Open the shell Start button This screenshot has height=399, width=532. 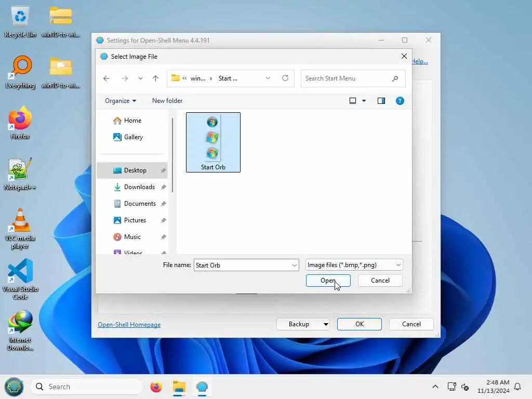click(x=14, y=387)
